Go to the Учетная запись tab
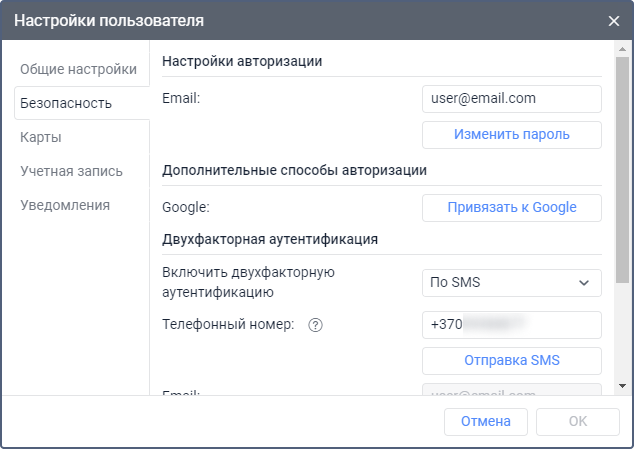This screenshot has width=634, height=449. coord(72,171)
